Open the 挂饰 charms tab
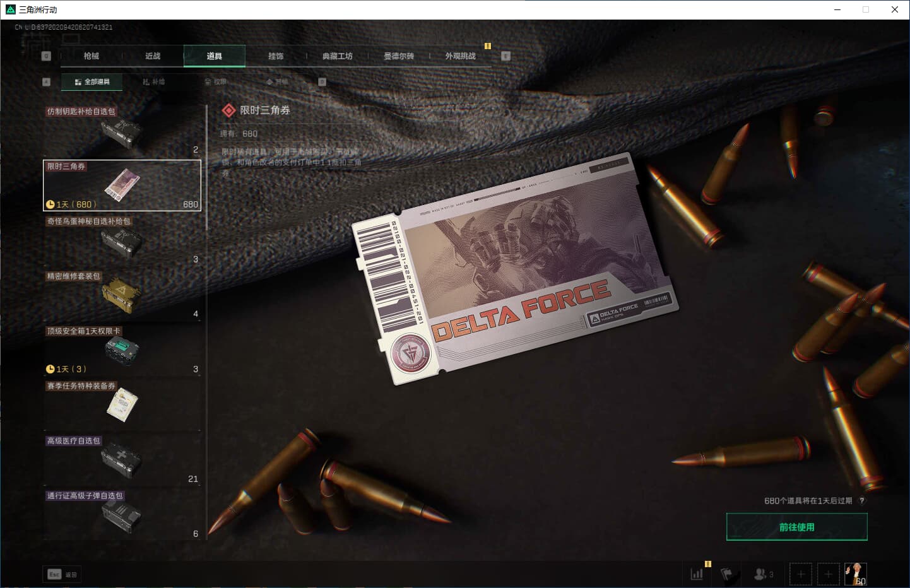The height and width of the screenshot is (588, 910). pyautogui.click(x=276, y=56)
